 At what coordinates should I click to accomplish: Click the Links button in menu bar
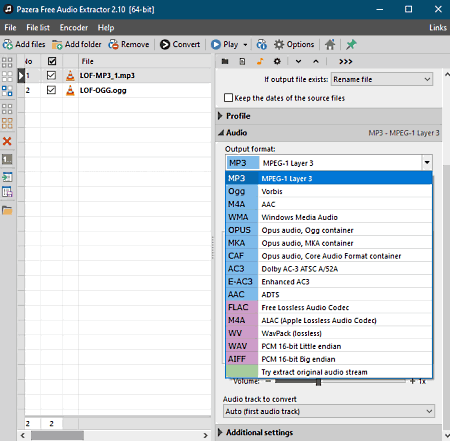[x=438, y=28]
